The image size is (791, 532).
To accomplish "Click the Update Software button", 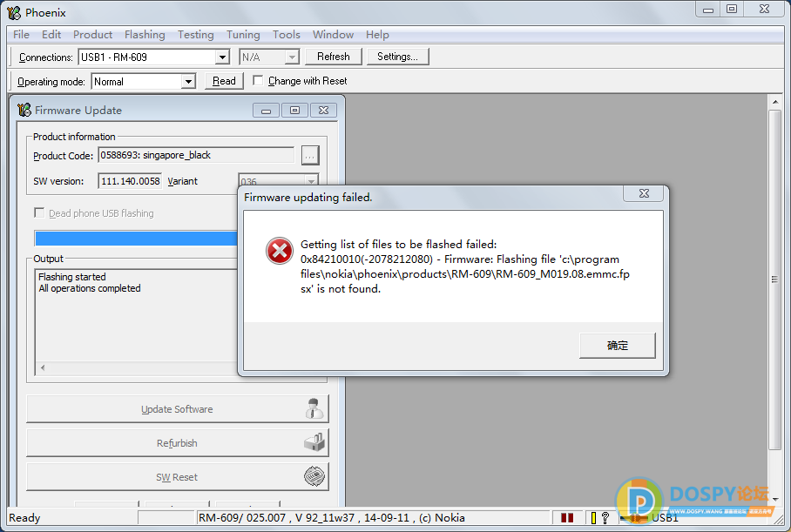I will pyautogui.click(x=177, y=409).
